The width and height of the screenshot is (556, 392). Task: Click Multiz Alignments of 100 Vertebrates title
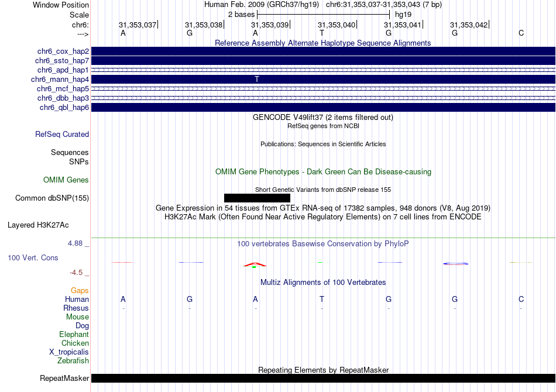323,283
